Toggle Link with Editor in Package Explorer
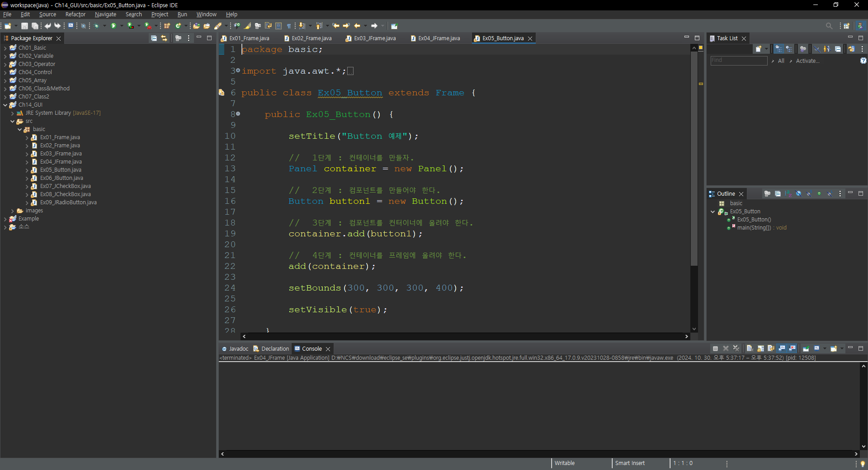Screen dimensions: 868x470 164,38
